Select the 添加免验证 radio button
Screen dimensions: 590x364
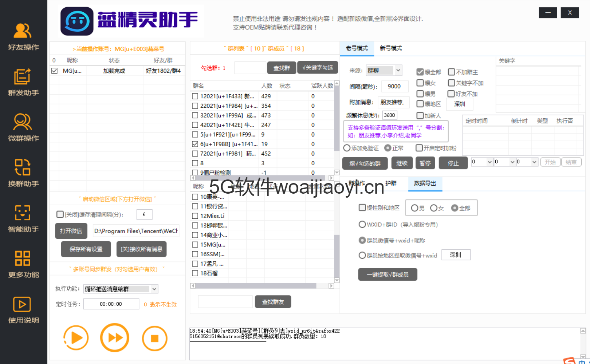pyautogui.click(x=347, y=148)
